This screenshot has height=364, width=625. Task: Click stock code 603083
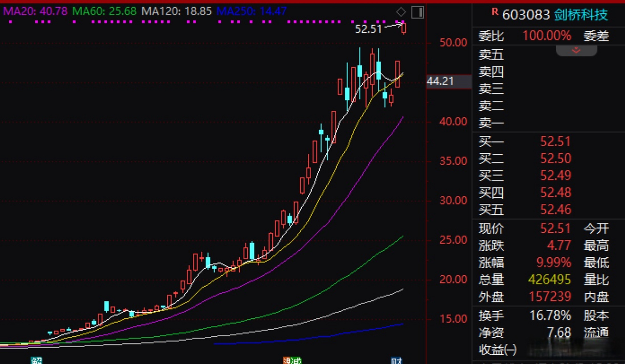point(526,15)
